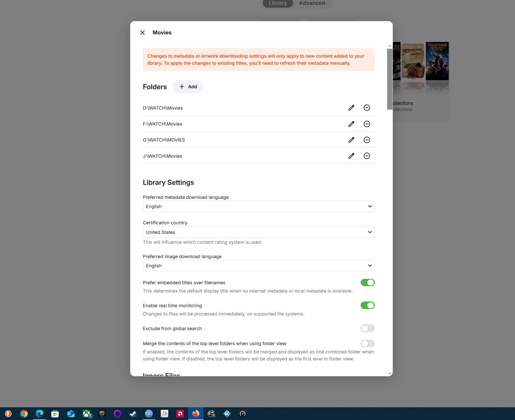Switch to the Advanced tab
515x420 pixels.
[312, 3]
